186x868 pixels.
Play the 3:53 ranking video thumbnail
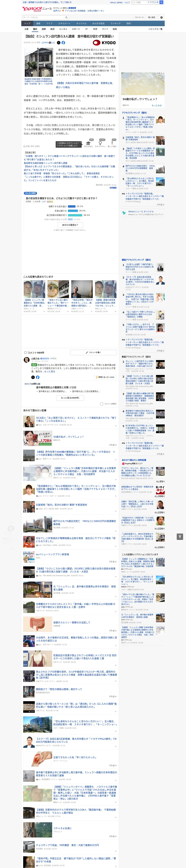[160, 365]
